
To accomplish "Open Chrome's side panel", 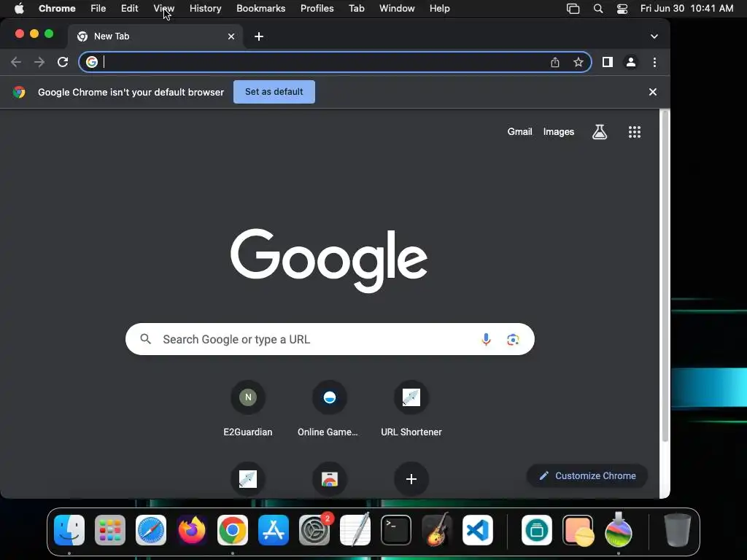I will (x=608, y=62).
